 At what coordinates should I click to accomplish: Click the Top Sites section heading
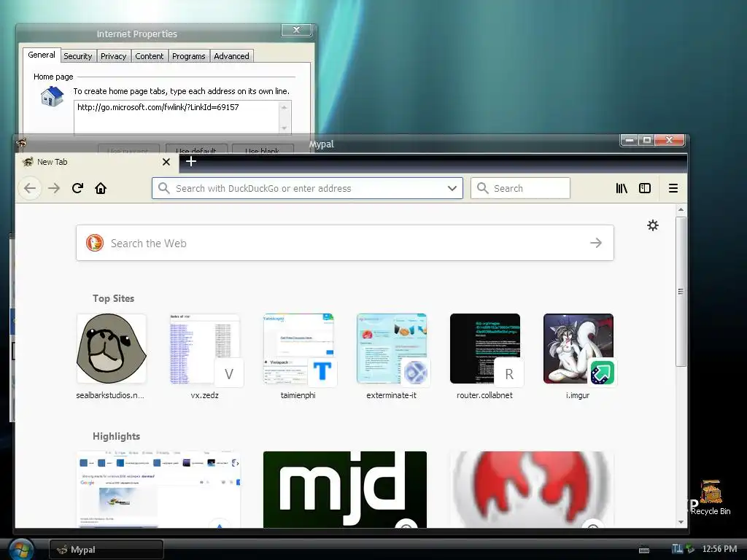113,298
